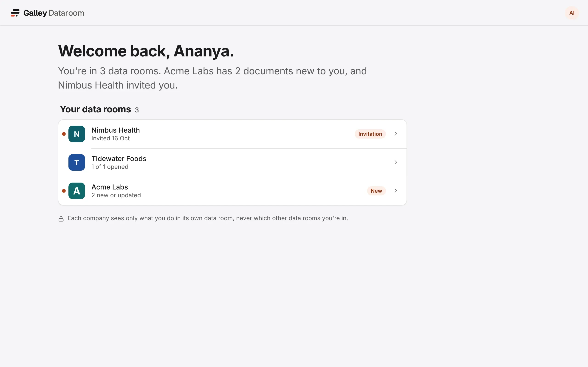Click the Invitation badge on Nimbus Health

point(370,134)
